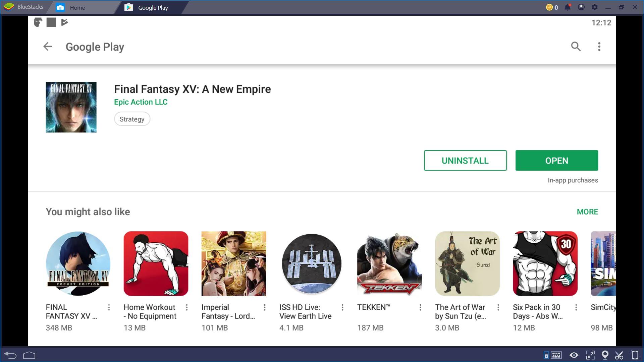
Task: Select Home Workout - No Equipment title
Action: coord(150,312)
